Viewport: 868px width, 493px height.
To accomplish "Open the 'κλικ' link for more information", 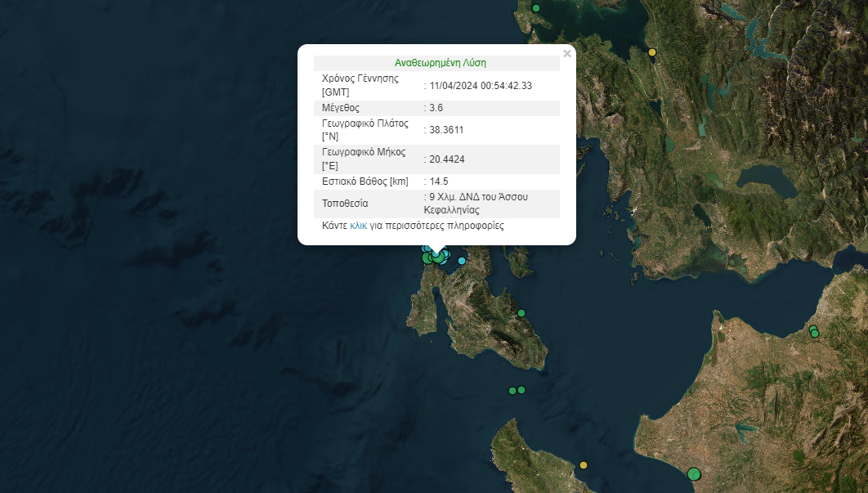I will pyautogui.click(x=358, y=226).
